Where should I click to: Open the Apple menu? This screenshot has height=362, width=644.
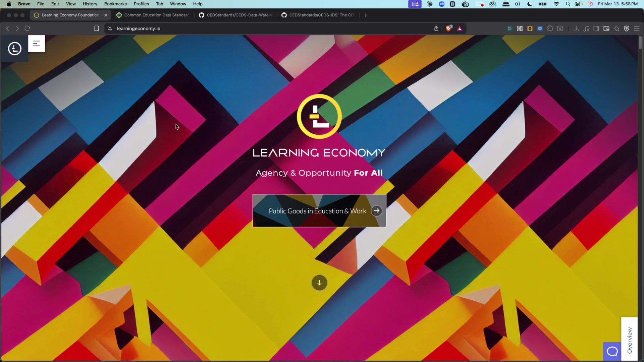9,4
